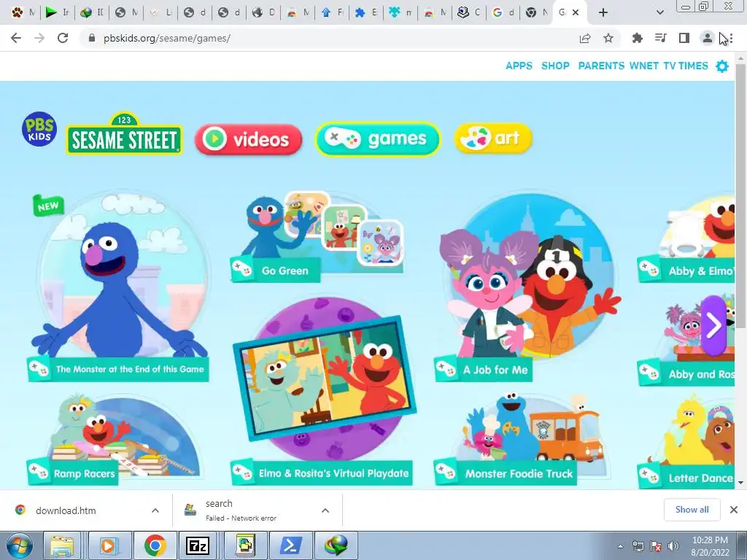This screenshot has width=747, height=560.
Task: Click the share page icon in the address bar
Action: point(585,39)
